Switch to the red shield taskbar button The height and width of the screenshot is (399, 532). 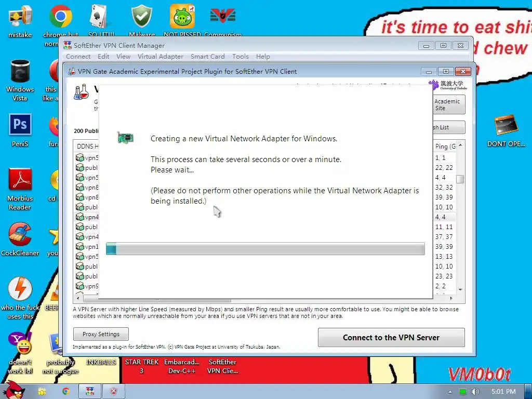click(x=114, y=392)
